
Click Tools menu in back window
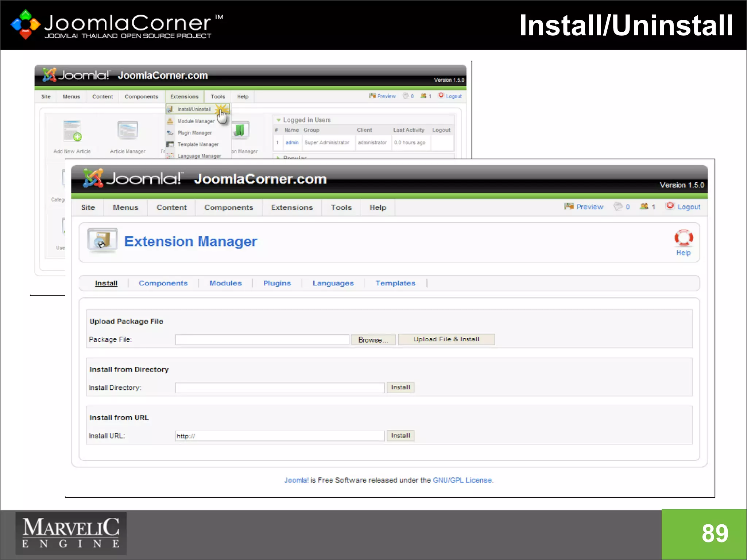[218, 97]
